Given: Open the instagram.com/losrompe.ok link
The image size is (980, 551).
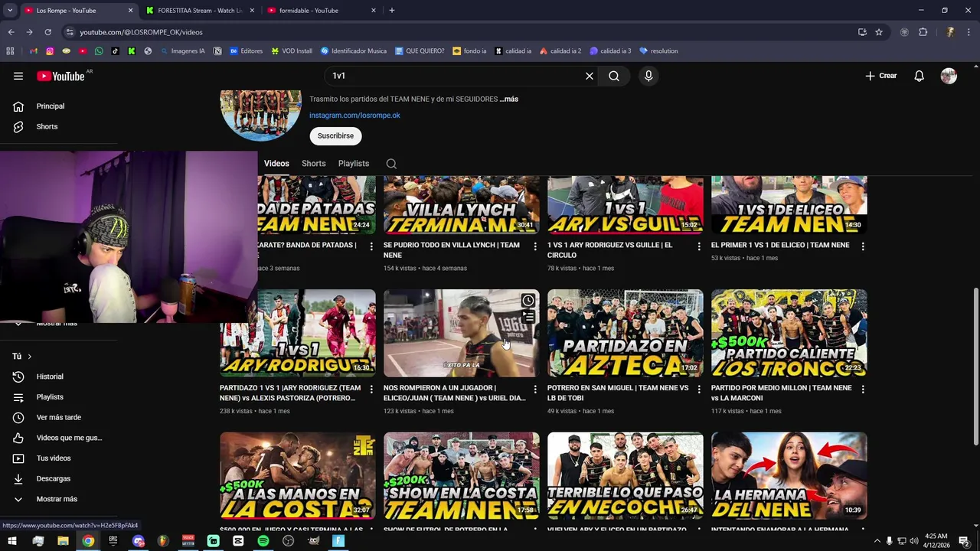Looking at the screenshot, I should [354, 116].
